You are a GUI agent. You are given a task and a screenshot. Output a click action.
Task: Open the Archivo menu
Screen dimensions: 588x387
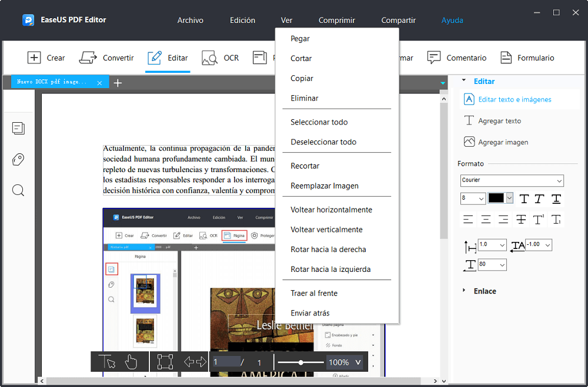[x=190, y=20]
